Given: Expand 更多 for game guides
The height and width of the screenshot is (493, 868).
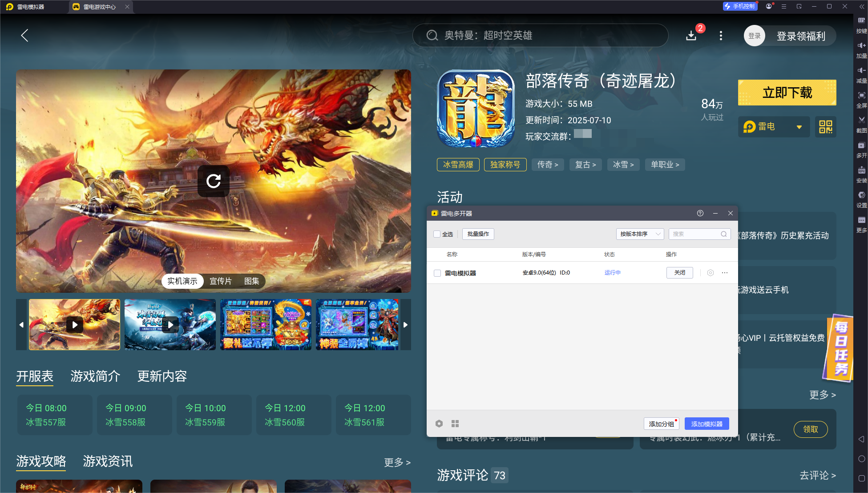Looking at the screenshot, I should pos(397,462).
